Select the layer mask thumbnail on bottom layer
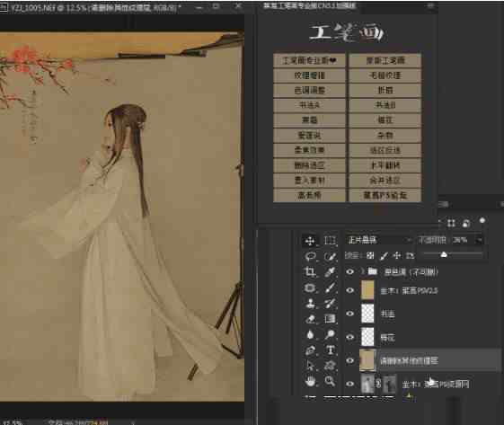504x425 pixels. click(390, 384)
